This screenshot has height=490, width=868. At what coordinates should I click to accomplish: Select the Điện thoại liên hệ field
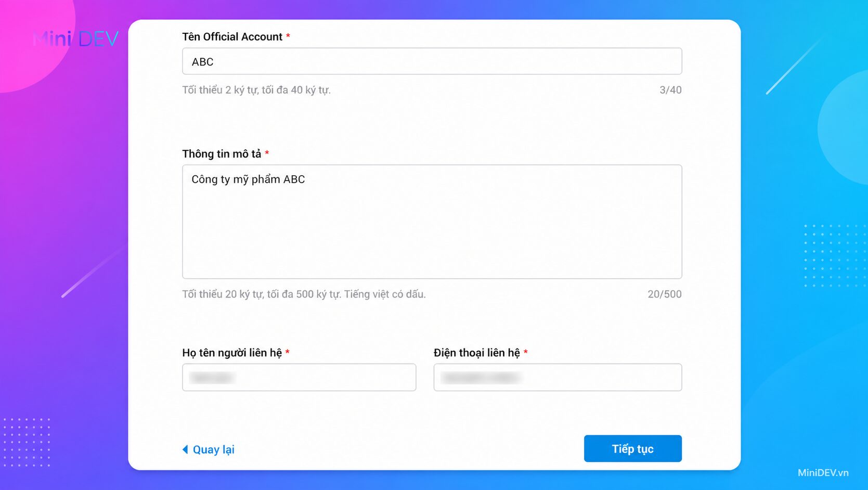[x=558, y=377]
